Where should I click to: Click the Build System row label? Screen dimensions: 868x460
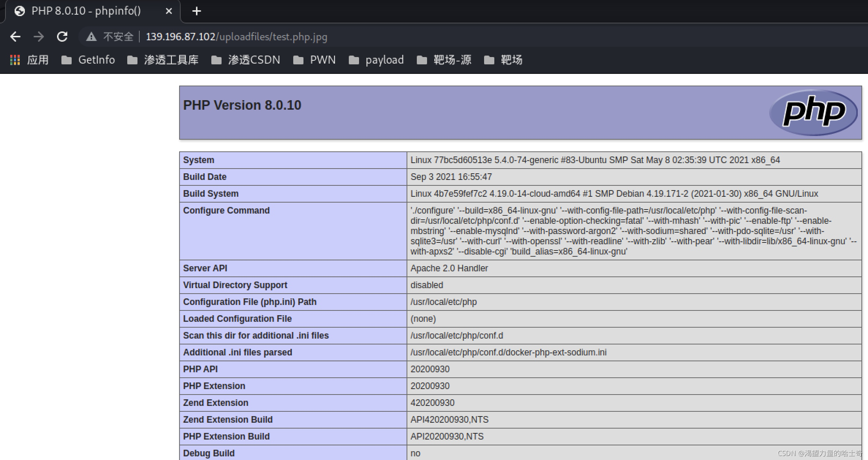coord(211,194)
